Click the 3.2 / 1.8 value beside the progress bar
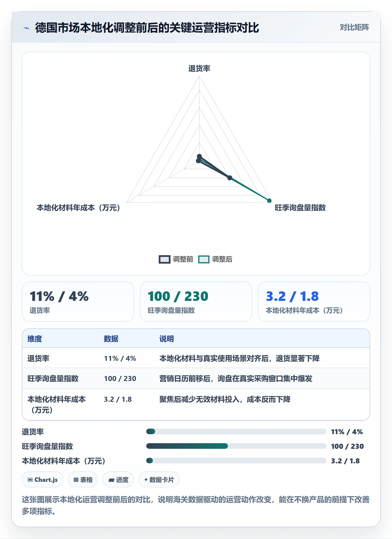Viewport: 392px width, 539px height. [346, 461]
